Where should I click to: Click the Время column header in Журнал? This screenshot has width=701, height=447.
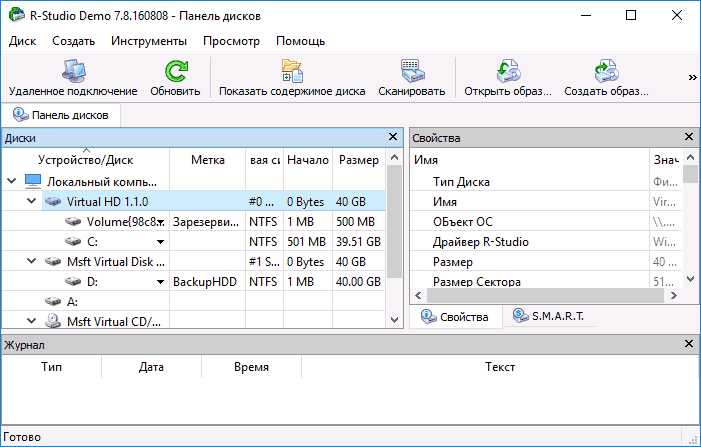251,367
